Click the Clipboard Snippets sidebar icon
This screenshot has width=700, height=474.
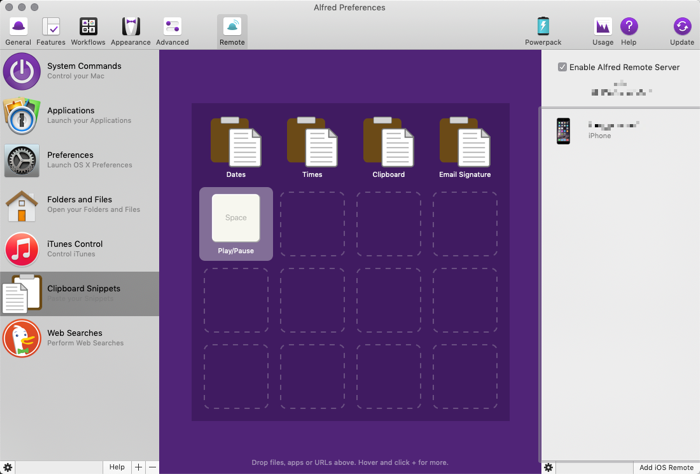click(22, 294)
